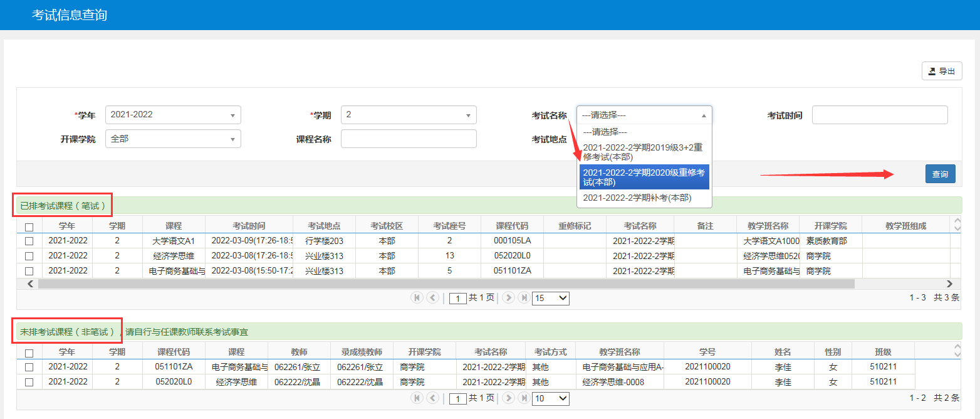Click the column-settings arrows icon on upper table
Image resolution: width=980 pixels, height=419 pixels.
click(x=956, y=225)
